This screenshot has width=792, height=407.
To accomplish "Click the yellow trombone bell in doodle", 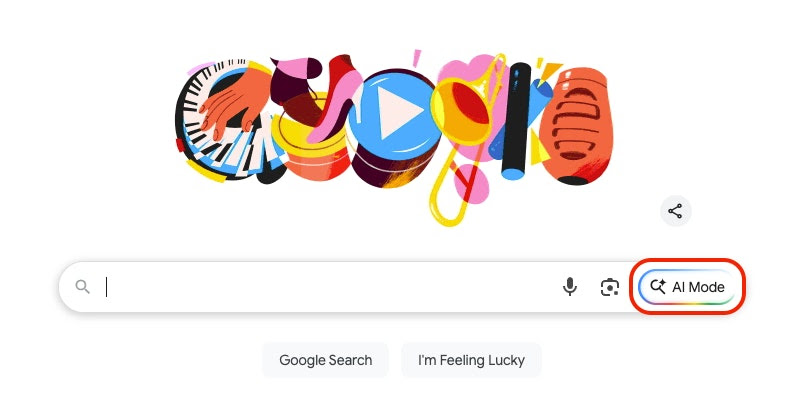I will (461, 112).
